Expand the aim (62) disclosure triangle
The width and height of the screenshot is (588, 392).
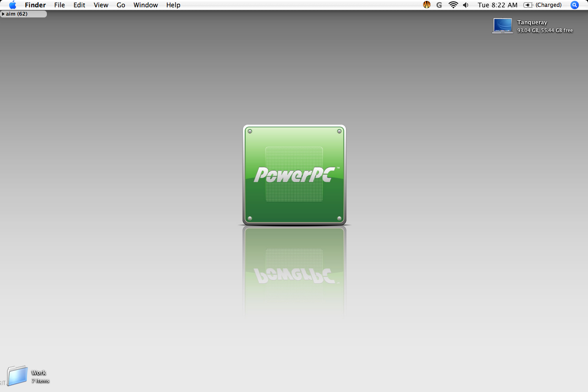[x=3, y=14]
